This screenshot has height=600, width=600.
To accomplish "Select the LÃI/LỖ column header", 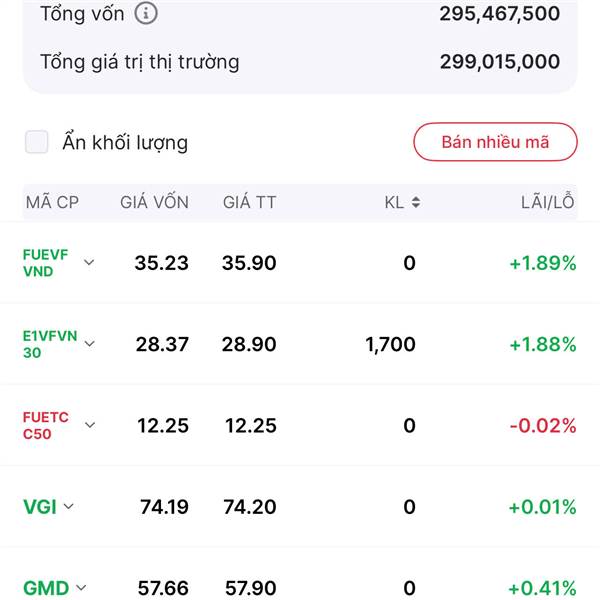I will click(x=548, y=201).
